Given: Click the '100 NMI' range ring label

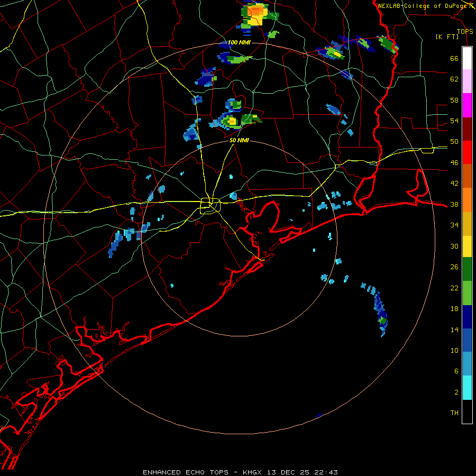Looking at the screenshot, I should click(239, 42).
